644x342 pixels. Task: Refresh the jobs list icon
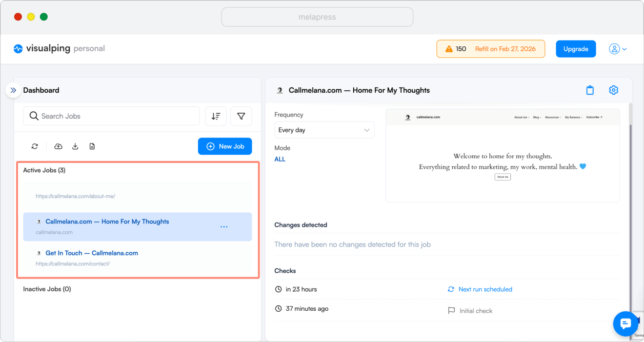click(x=35, y=146)
